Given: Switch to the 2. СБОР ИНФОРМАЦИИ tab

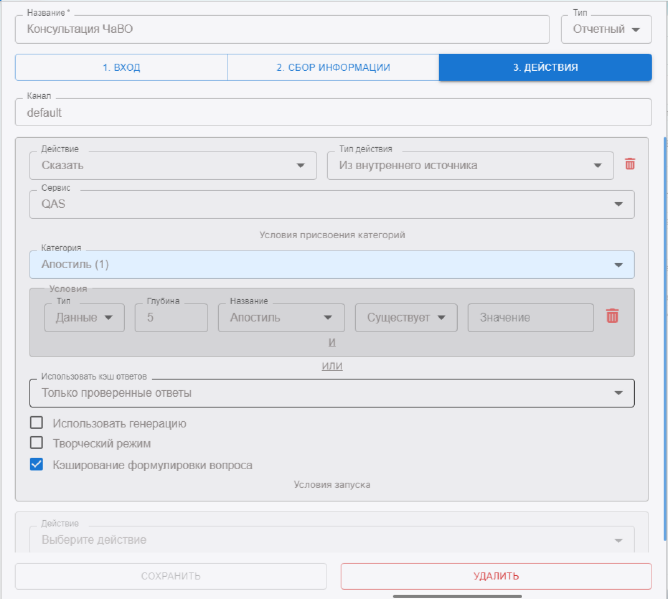Looking at the screenshot, I should coord(333,68).
